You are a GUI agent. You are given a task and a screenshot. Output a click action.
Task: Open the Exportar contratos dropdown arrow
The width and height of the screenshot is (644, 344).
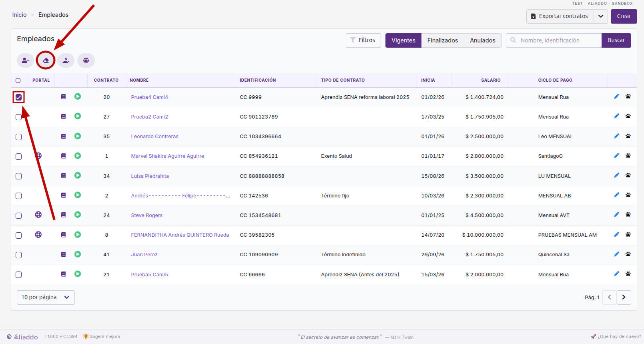tap(601, 16)
